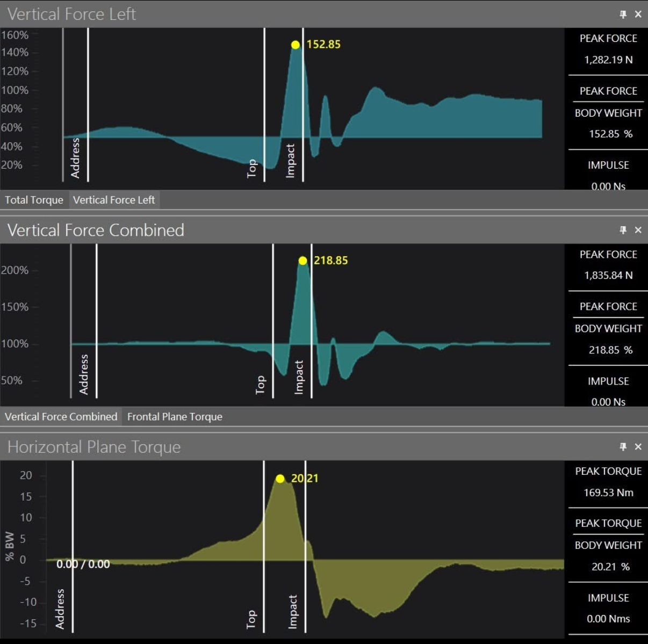Close the Vertical Force Left panel
648x644 pixels.
tap(638, 15)
